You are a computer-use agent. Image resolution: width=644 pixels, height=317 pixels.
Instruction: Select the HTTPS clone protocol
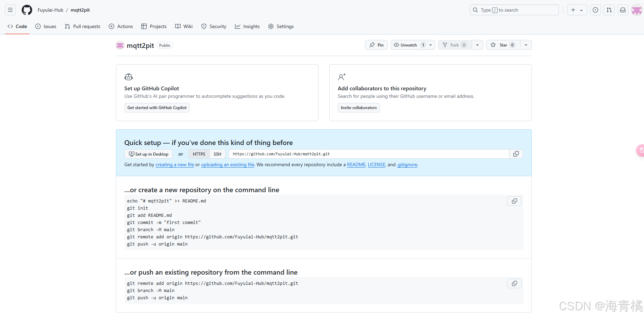199,154
